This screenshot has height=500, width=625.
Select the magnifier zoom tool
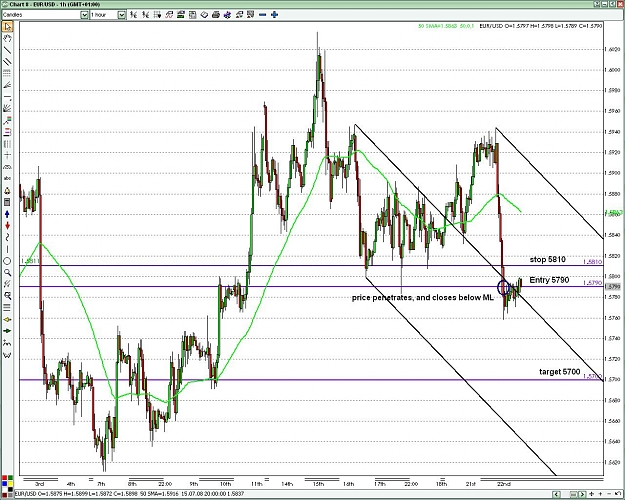coord(7,273)
